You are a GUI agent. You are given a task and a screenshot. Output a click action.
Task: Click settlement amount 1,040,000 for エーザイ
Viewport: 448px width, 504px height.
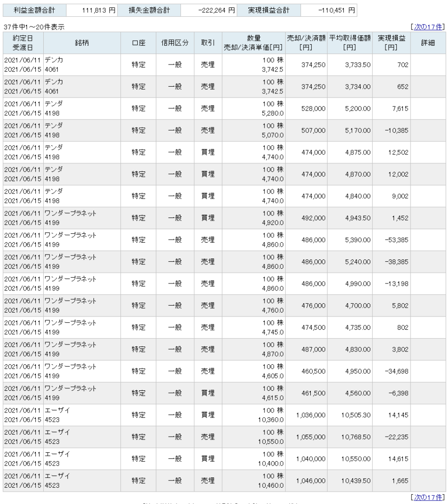coord(310,459)
